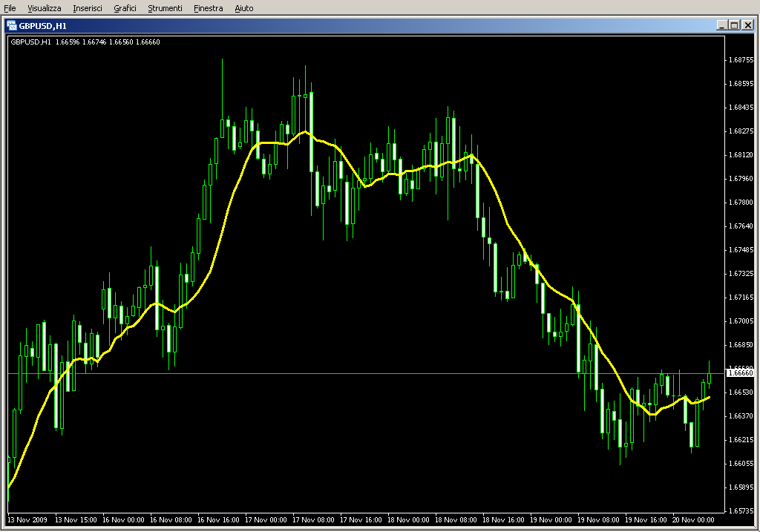Click the '18 Nov 16:00' time axis label
This screenshot has height=532, width=760.
[503, 520]
